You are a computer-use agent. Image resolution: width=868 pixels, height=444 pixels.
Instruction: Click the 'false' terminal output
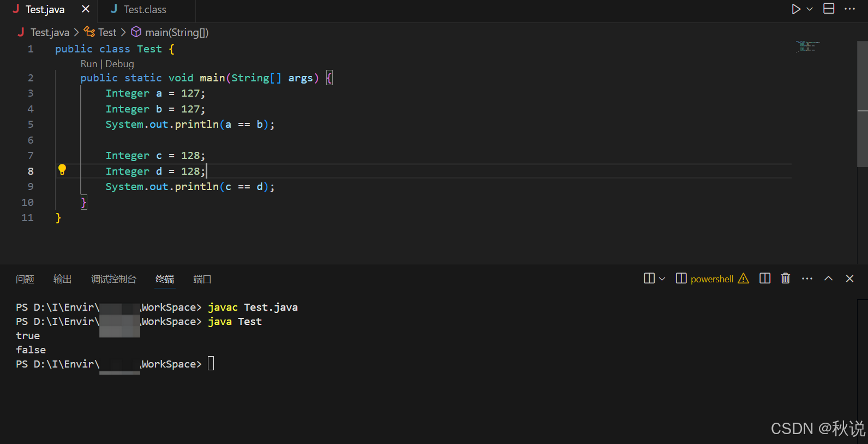point(31,350)
